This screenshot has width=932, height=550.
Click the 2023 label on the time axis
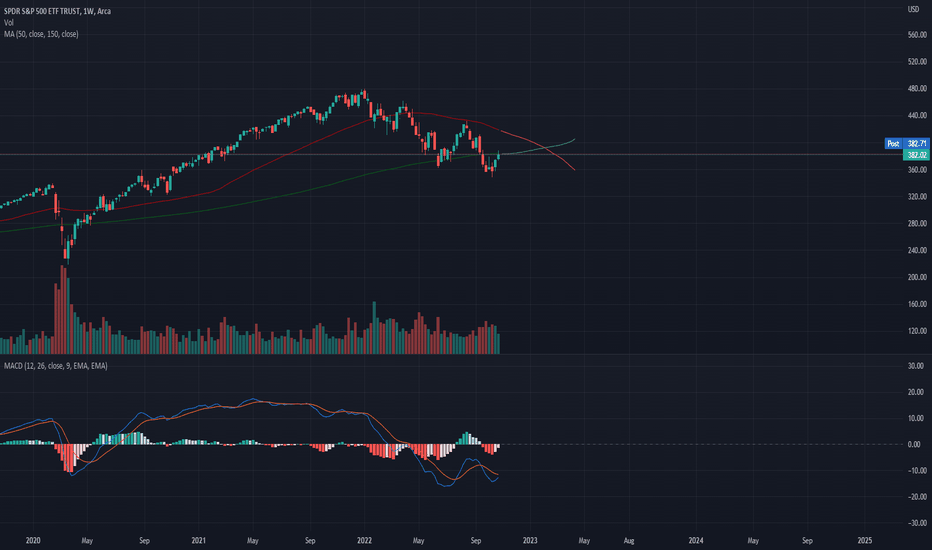pos(530,540)
